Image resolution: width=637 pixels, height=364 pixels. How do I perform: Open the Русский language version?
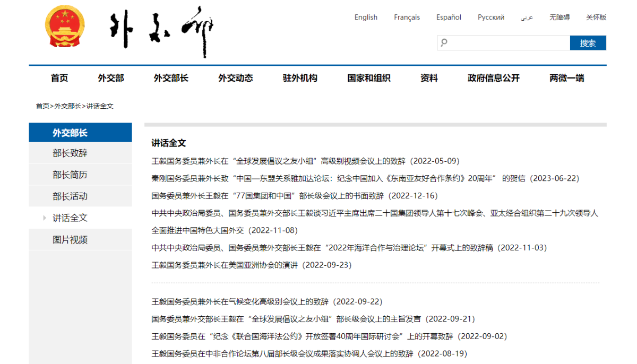(x=490, y=18)
